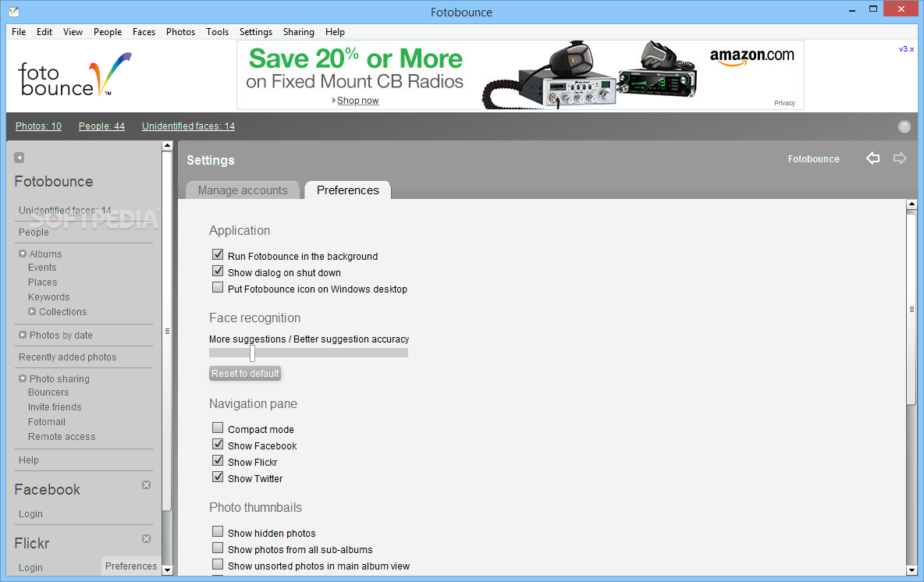Screen dimensions: 924x582
Task: Click the Shop now ad link
Action: coord(357,101)
